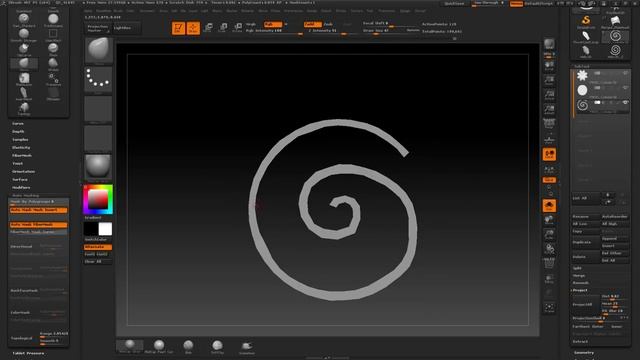Expand the Samples brush submenu
The width and height of the screenshot is (640, 360).
click(x=20, y=140)
